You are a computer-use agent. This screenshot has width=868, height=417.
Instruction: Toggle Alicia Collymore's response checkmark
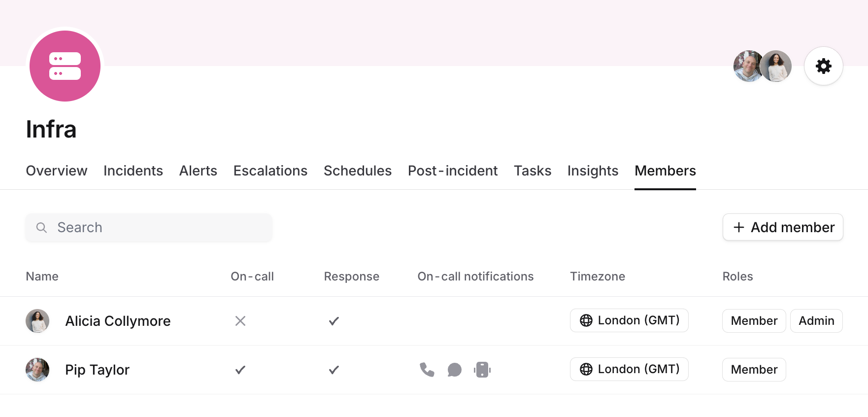334,321
